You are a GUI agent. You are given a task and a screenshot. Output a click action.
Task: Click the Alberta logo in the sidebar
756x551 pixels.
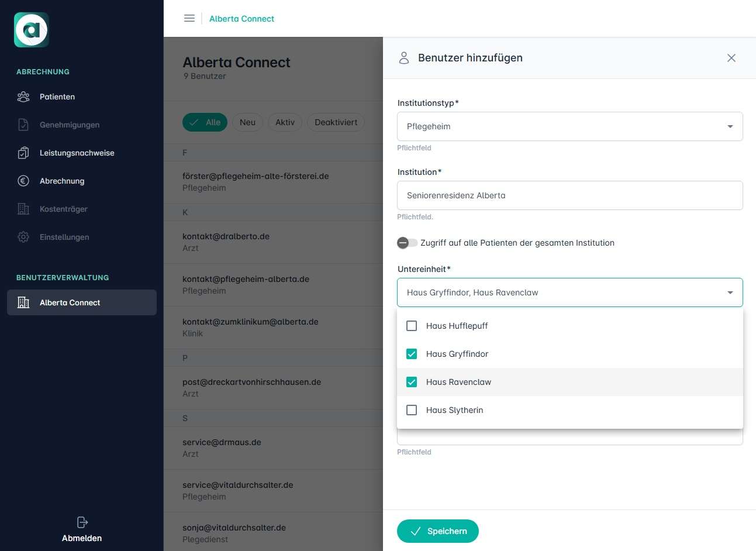click(x=32, y=30)
